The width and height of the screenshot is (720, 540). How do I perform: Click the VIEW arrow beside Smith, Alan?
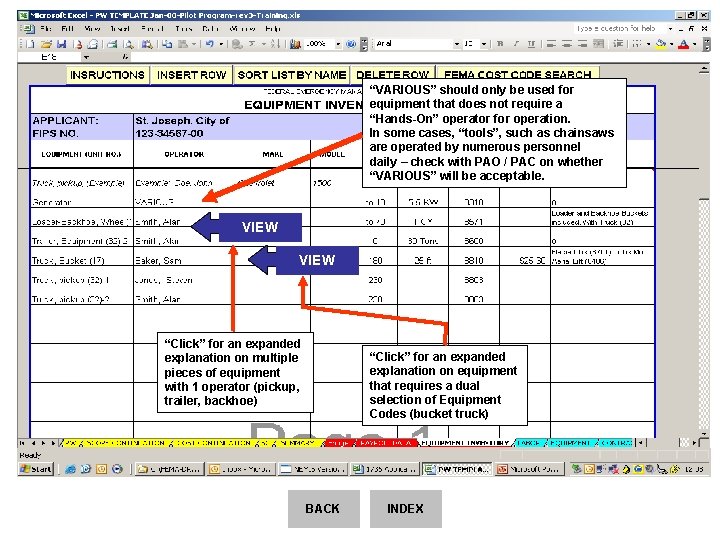pos(247,227)
